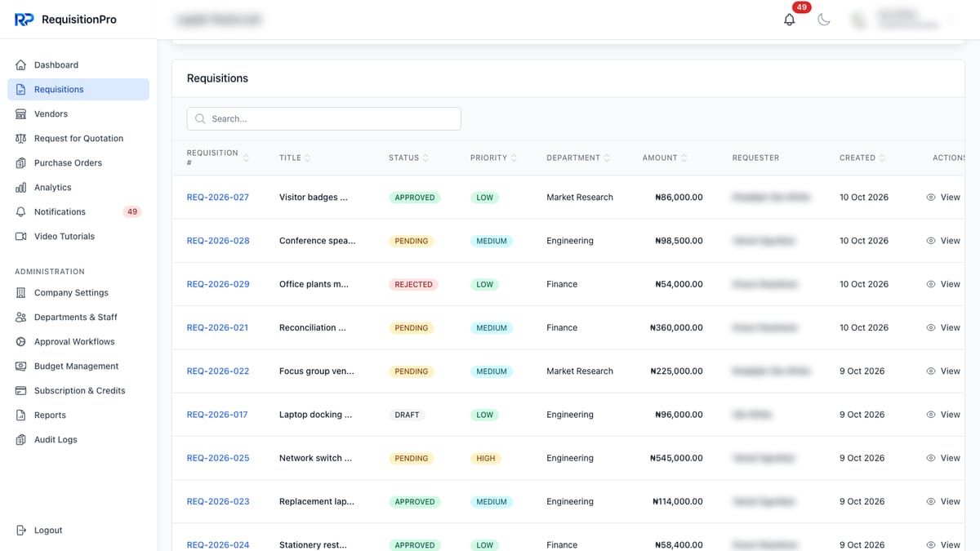Image resolution: width=980 pixels, height=551 pixels.
Task: Open Video Tutorials page
Action: click(x=78, y=237)
